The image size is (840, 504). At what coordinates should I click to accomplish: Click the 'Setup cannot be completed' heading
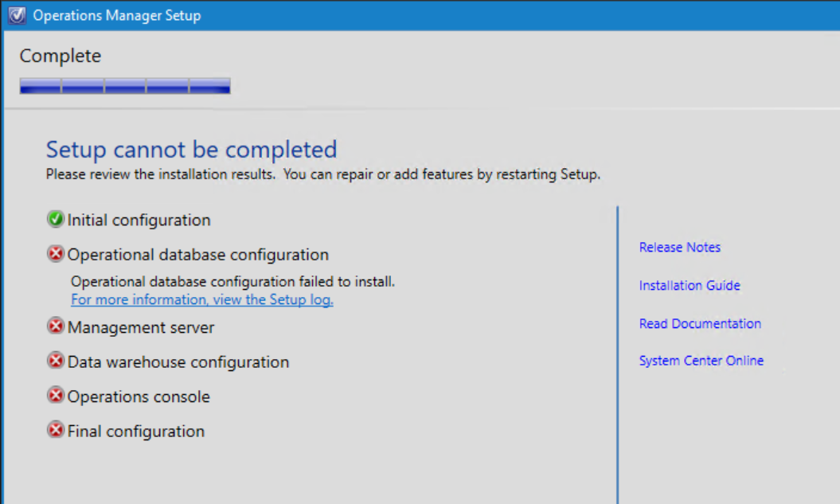click(191, 150)
